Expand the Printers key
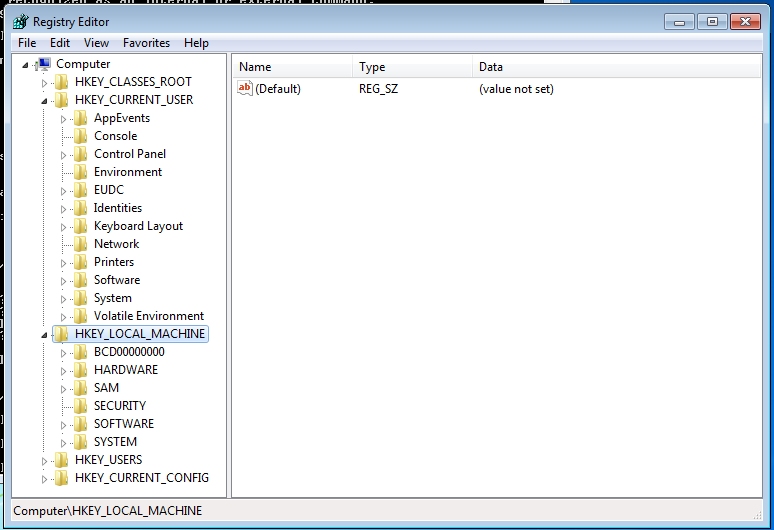Image resolution: width=774 pixels, height=530 pixels. click(x=63, y=264)
